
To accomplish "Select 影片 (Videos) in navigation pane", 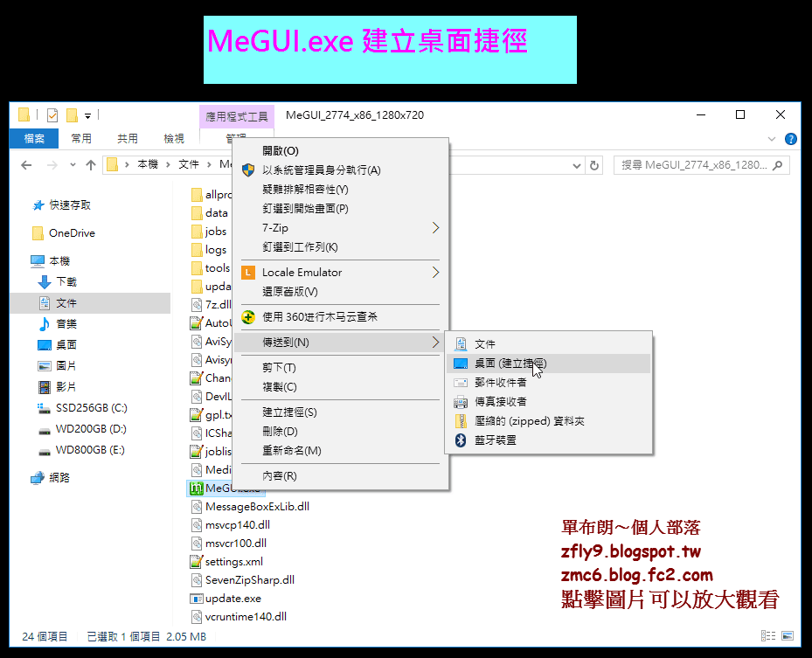I will pyautogui.click(x=66, y=387).
